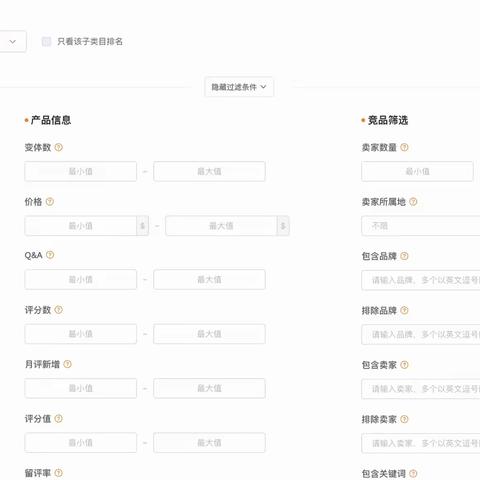Enable 只看该子类目排名 checkbox
Image resolution: width=480 pixels, height=480 pixels.
point(46,42)
